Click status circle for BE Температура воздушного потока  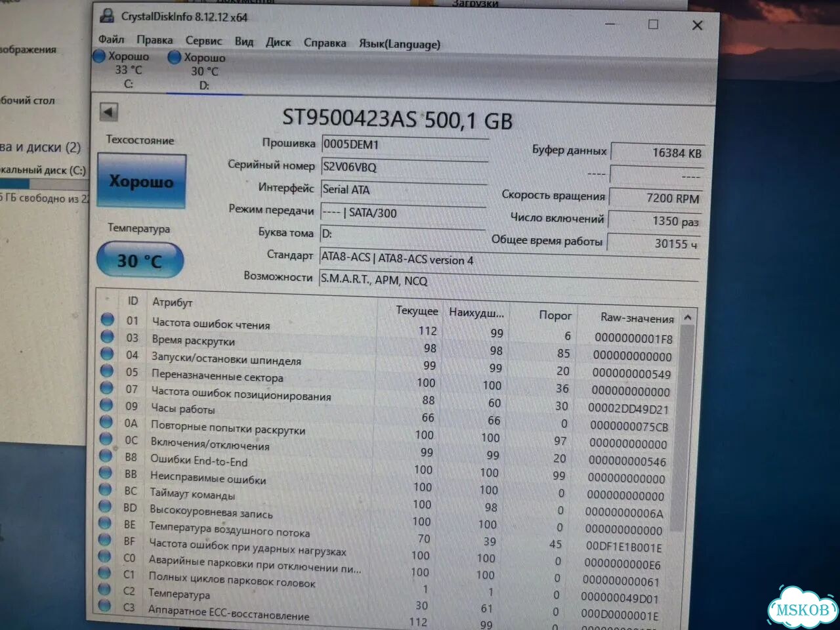pyautogui.click(x=104, y=523)
